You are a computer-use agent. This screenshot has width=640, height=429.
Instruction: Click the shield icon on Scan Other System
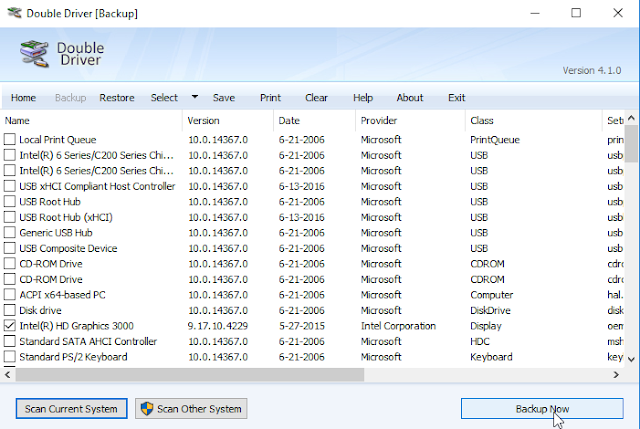(147, 409)
